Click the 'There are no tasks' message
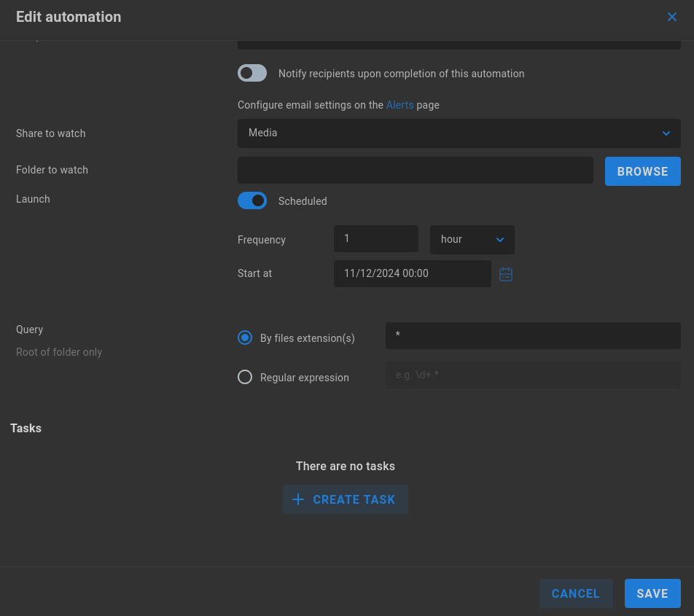 [346, 466]
